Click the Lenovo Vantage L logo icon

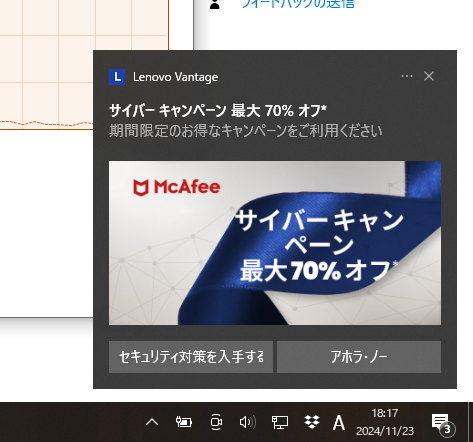coord(117,77)
